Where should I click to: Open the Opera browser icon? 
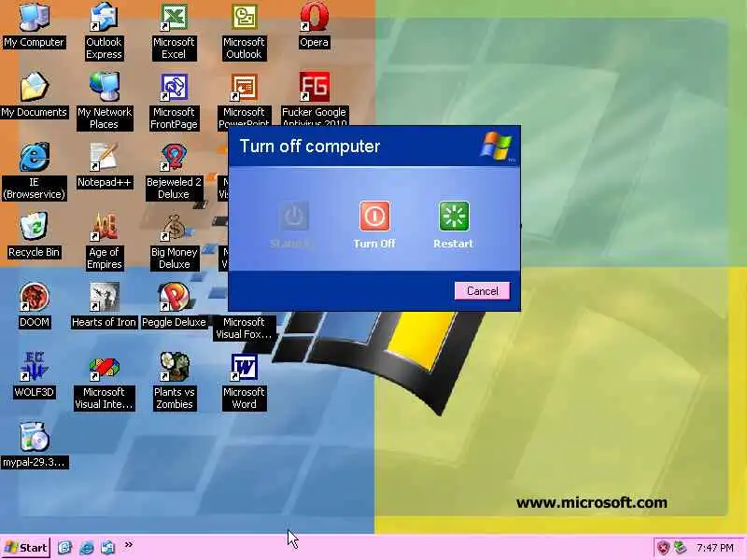[x=314, y=17]
